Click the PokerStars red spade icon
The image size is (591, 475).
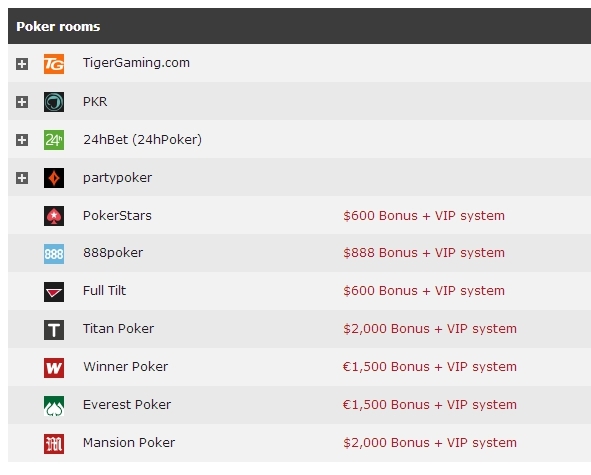pos(54,216)
